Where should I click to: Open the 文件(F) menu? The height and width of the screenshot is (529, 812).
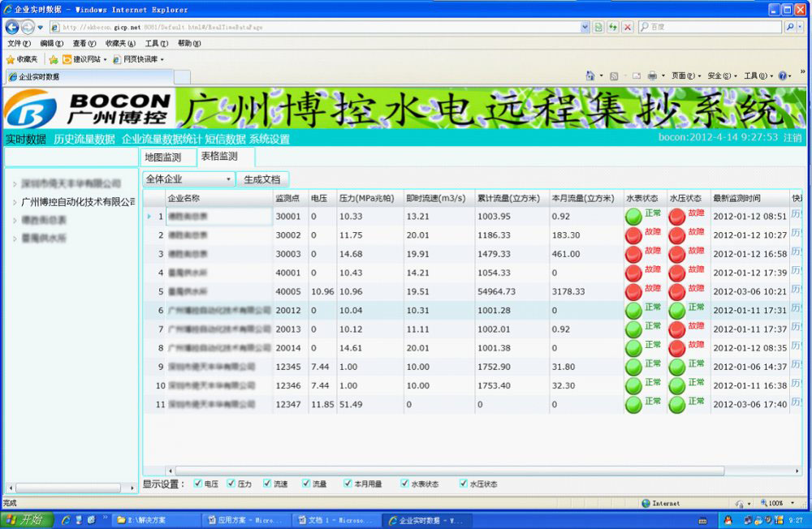coord(19,44)
